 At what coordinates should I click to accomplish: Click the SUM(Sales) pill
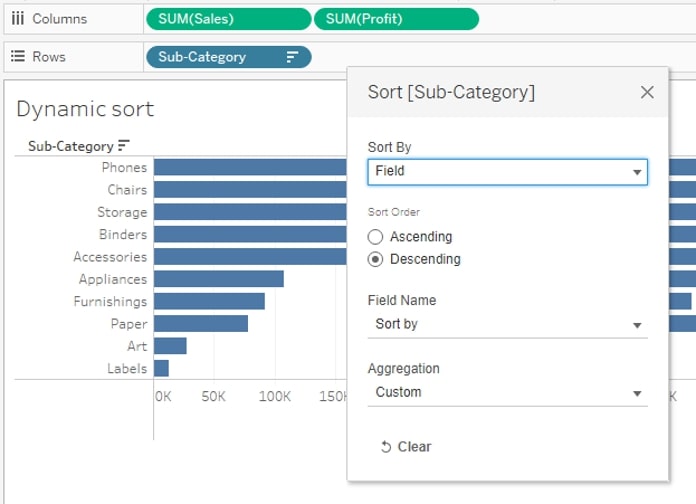229,19
